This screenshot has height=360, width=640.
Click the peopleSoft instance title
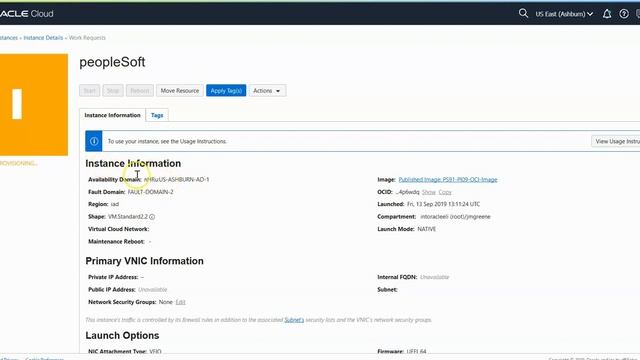point(112,62)
